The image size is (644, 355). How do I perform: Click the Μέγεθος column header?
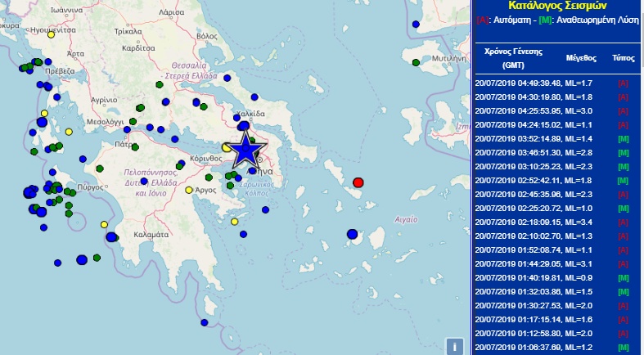pyautogui.click(x=579, y=58)
